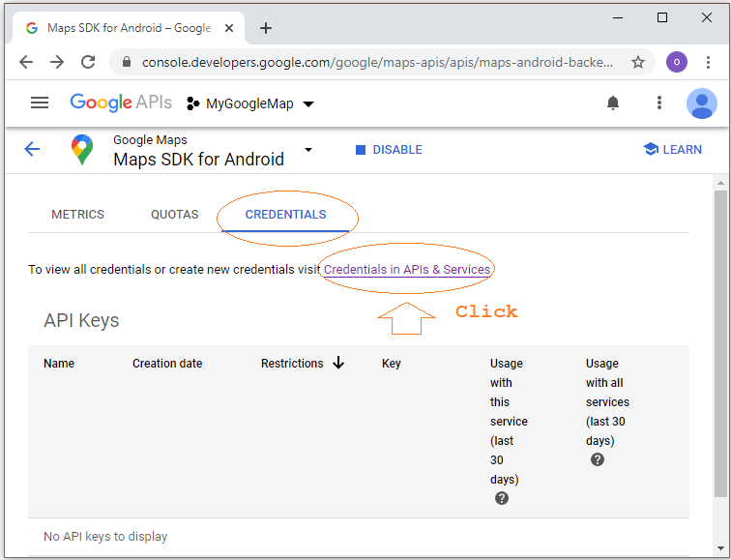Open Chrome three-dot menu
731x560 pixels.
708,62
